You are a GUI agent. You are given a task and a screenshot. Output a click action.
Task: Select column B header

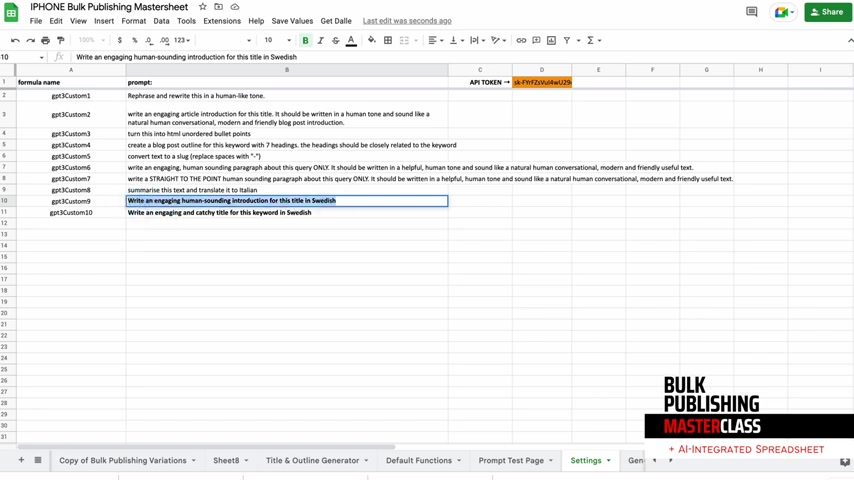[x=287, y=70]
